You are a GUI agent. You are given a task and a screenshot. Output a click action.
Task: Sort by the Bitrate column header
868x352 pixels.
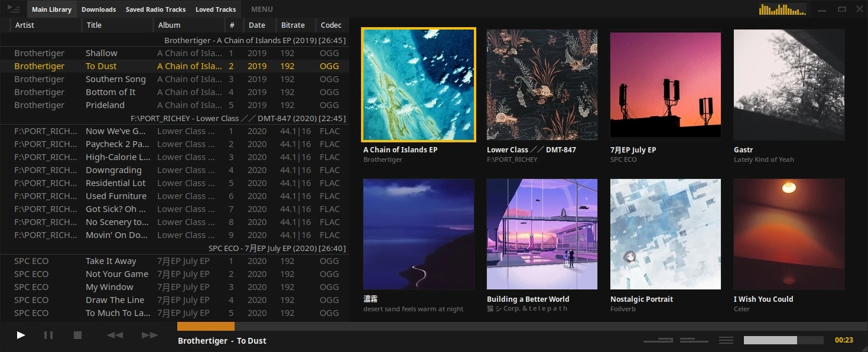293,25
